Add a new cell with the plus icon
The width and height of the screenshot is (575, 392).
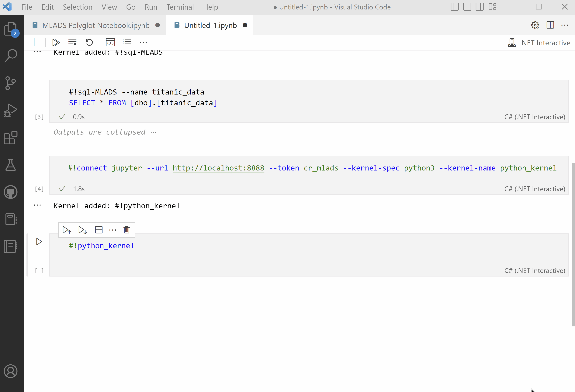coord(34,42)
